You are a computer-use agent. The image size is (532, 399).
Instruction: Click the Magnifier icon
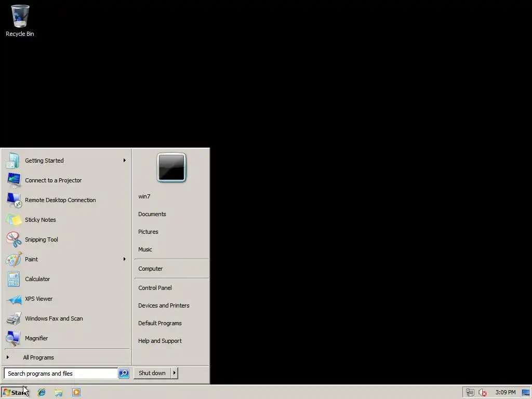(x=14, y=338)
